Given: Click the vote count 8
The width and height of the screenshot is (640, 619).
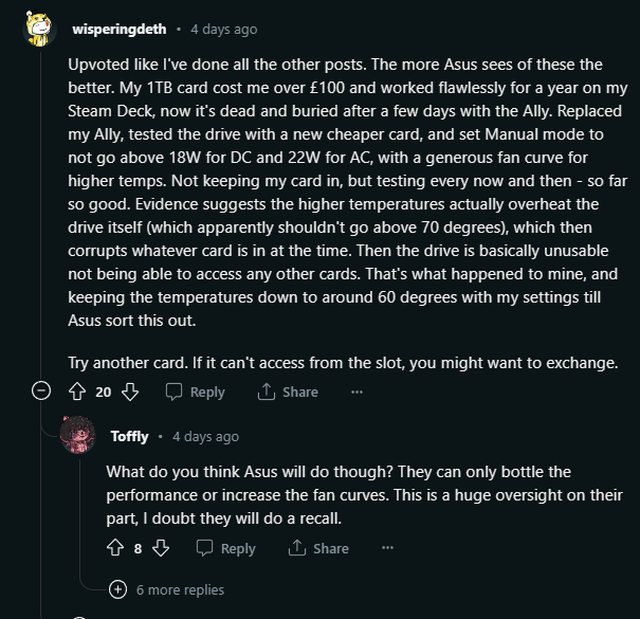Looking at the screenshot, I should 138,547.
